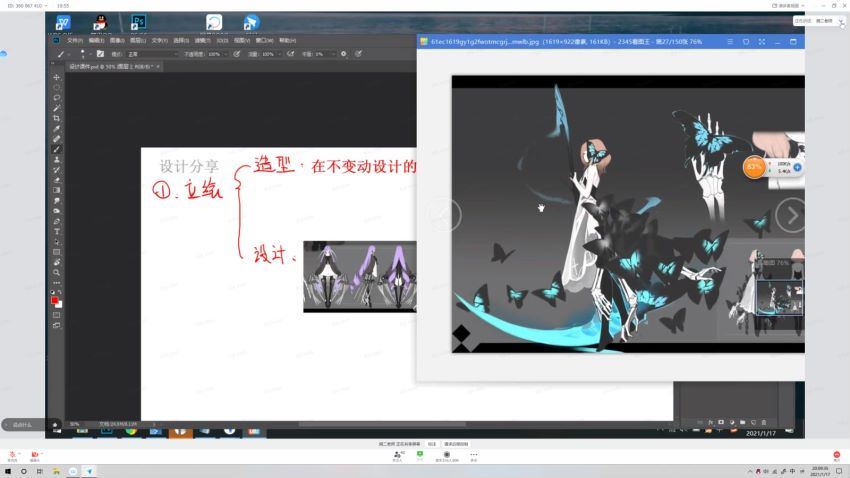Open the Photoshop desktop shortcut
Viewport: 850px width, 478px height.
tap(138, 22)
